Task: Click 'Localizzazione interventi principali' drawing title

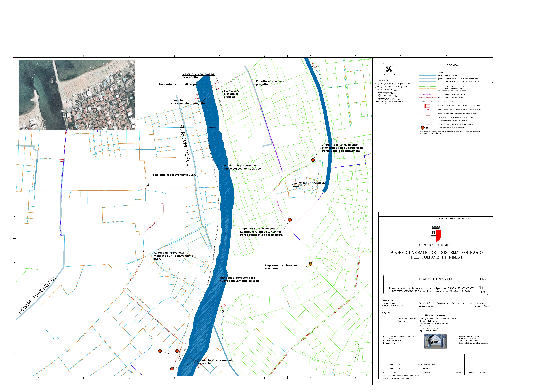Action: [x=431, y=290]
